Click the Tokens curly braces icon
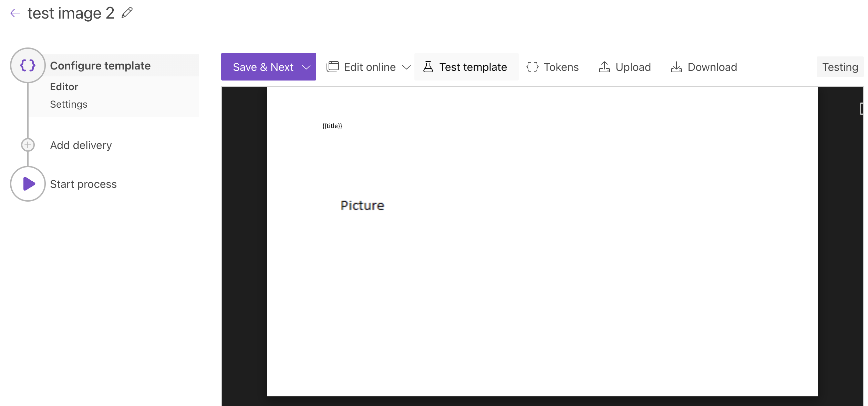Screen dimensions: 868x406 pyautogui.click(x=532, y=67)
